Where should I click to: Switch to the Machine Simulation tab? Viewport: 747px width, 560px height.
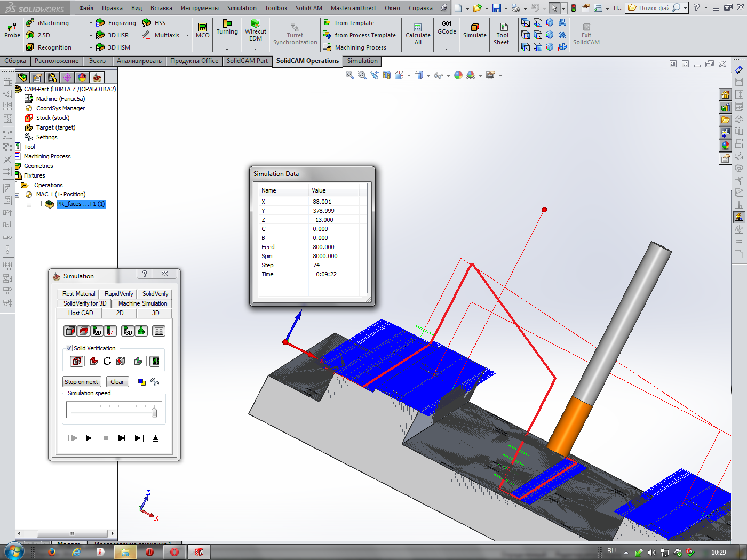tap(142, 303)
